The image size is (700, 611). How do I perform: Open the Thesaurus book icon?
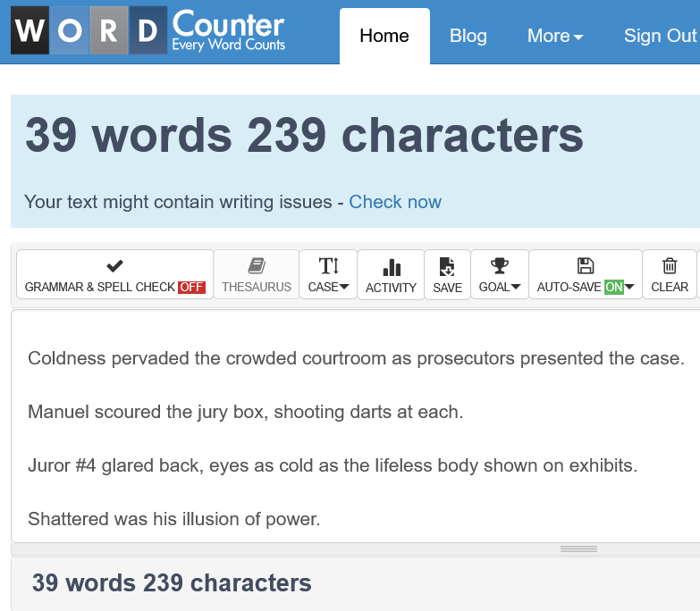point(257,266)
